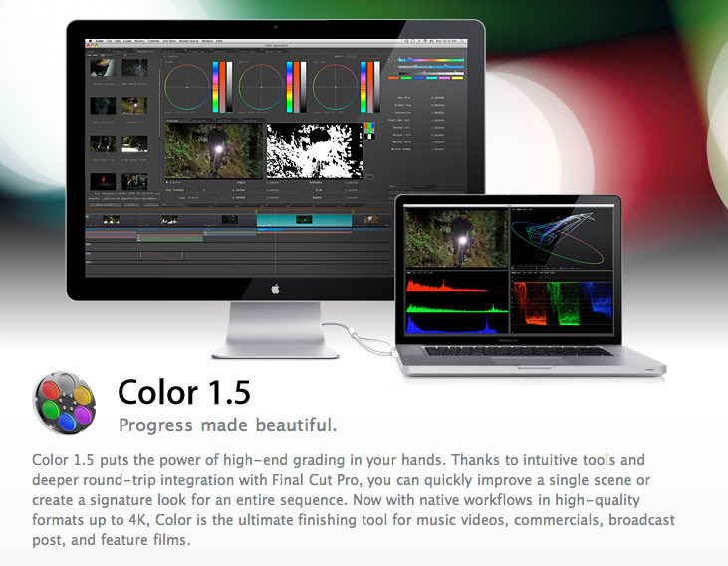Select the highlighted cyan clip in the timeline
Screen dimensions: 728x566
coord(304,220)
